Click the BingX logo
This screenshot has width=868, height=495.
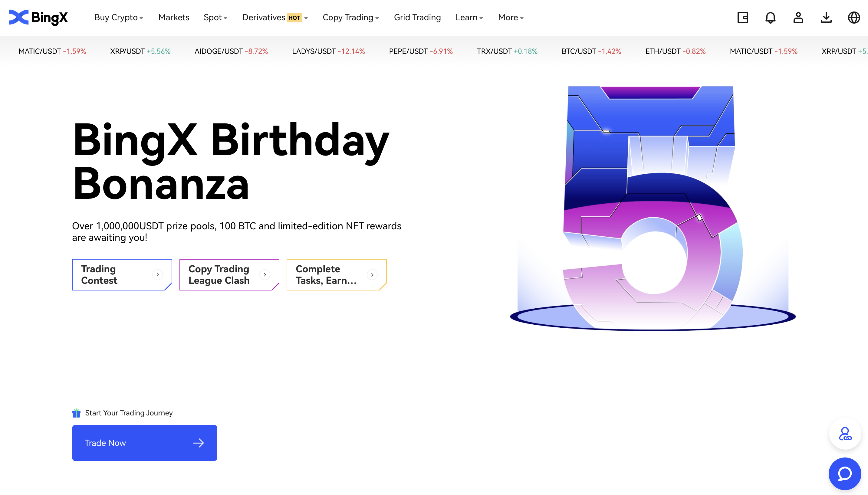coord(38,17)
